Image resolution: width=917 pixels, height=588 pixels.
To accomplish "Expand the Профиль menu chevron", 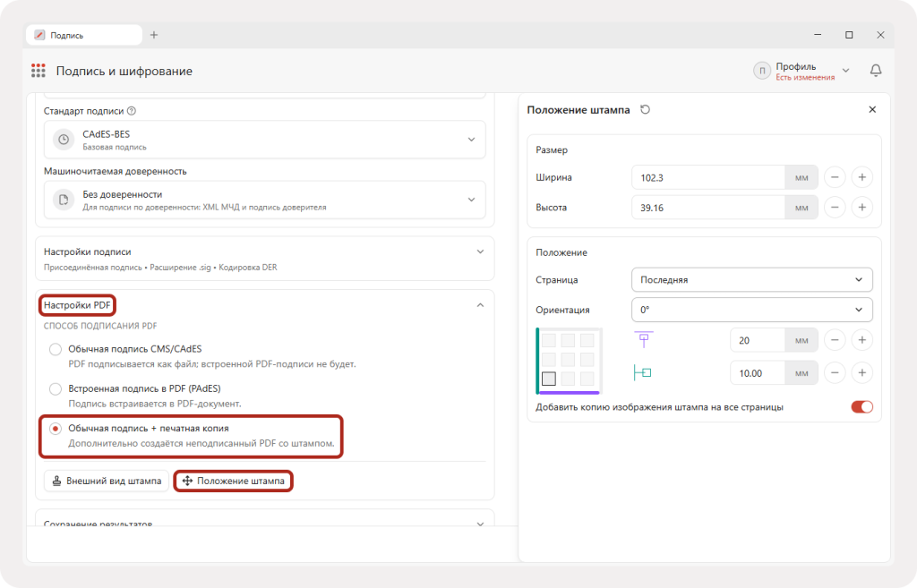I will (845, 71).
